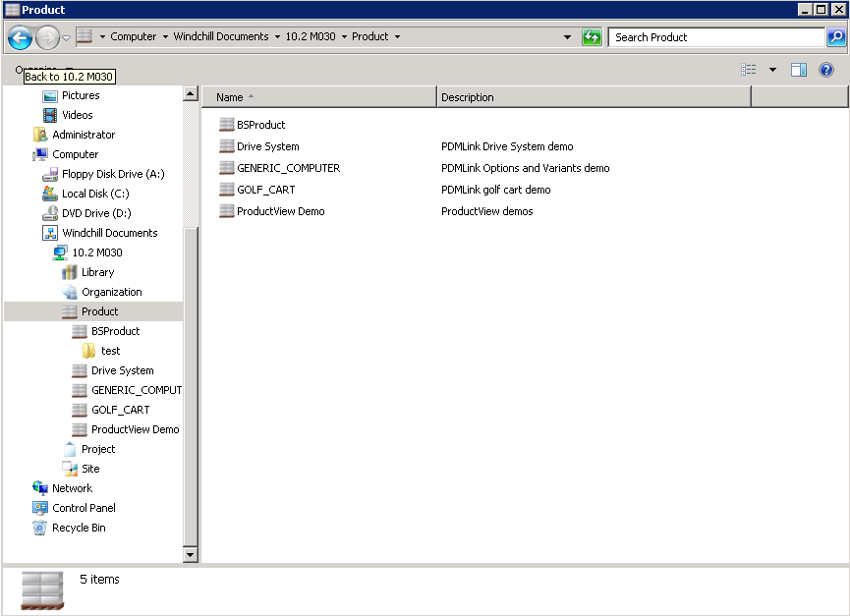850x616 pixels.
Task: Open Help with the question mark icon
Action: 826,70
